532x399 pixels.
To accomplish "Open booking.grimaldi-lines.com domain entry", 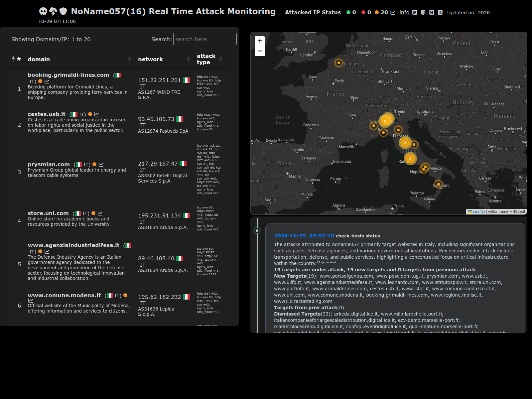I will [68, 75].
